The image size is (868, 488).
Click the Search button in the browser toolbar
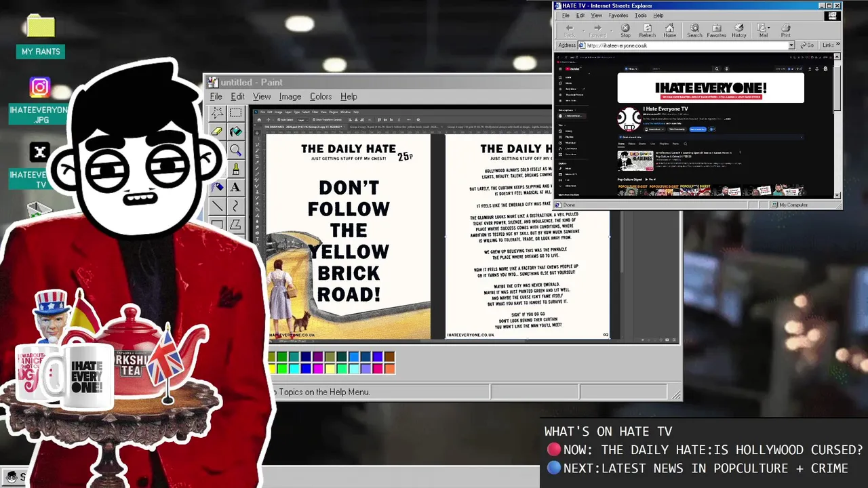(694, 30)
